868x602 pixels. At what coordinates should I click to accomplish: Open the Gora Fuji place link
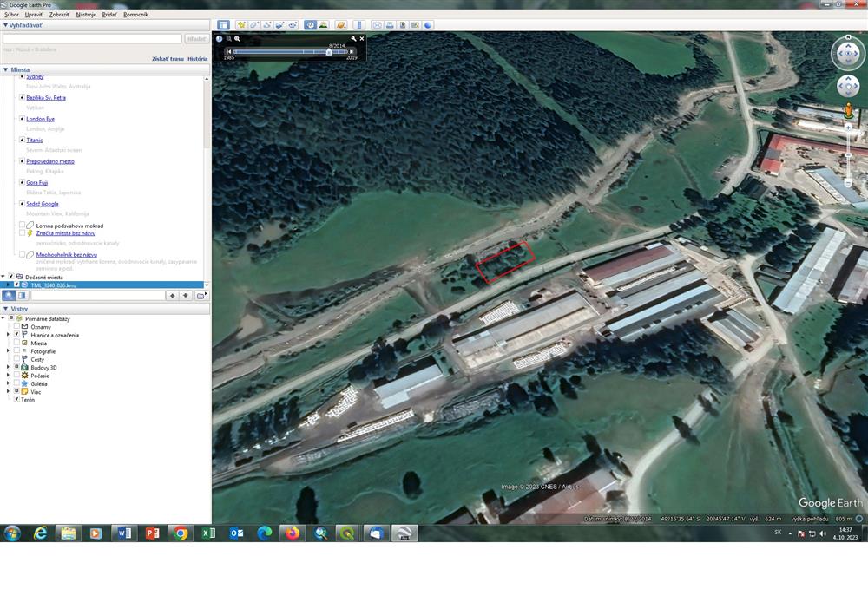tap(37, 182)
